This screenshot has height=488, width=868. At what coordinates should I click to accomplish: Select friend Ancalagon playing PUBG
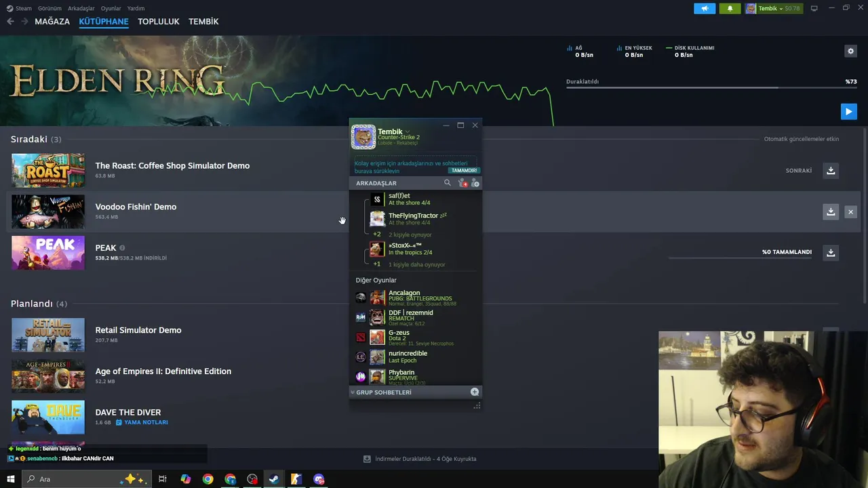point(416,298)
